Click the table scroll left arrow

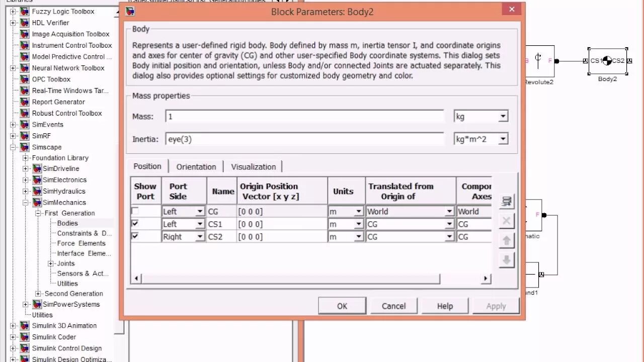click(136, 278)
